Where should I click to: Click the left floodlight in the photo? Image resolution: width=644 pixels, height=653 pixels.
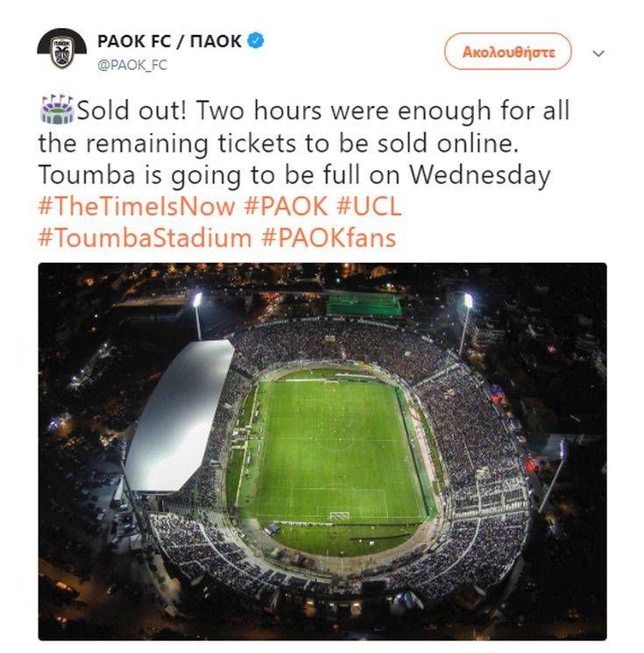[x=197, y=299]
